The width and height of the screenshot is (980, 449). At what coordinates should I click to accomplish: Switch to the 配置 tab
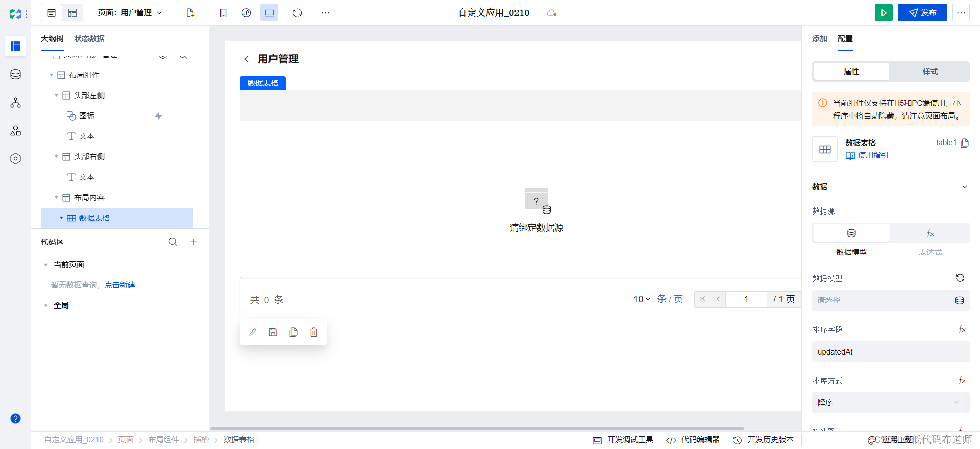coord(845,39)
